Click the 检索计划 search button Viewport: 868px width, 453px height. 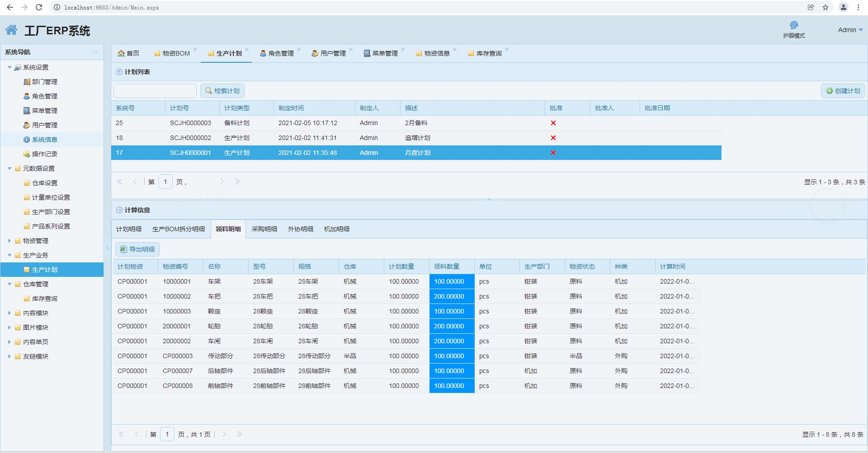222,91
